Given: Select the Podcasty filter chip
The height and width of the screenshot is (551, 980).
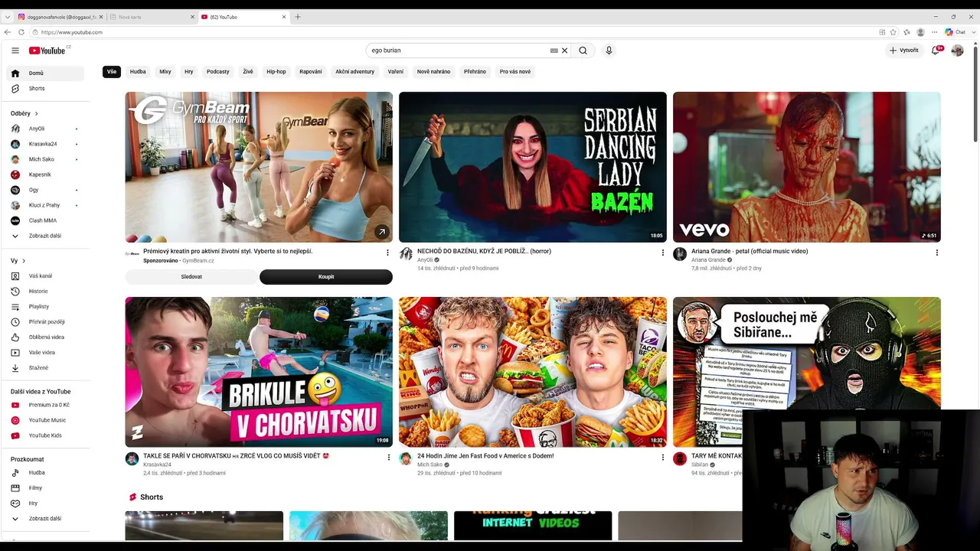Looking at the screenshot, I should (218, 72).
